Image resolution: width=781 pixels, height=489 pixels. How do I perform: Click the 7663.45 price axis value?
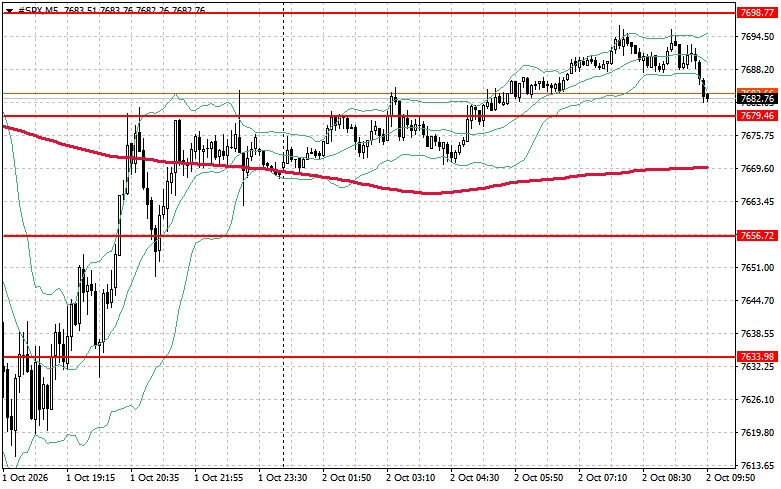pos(758,202)
